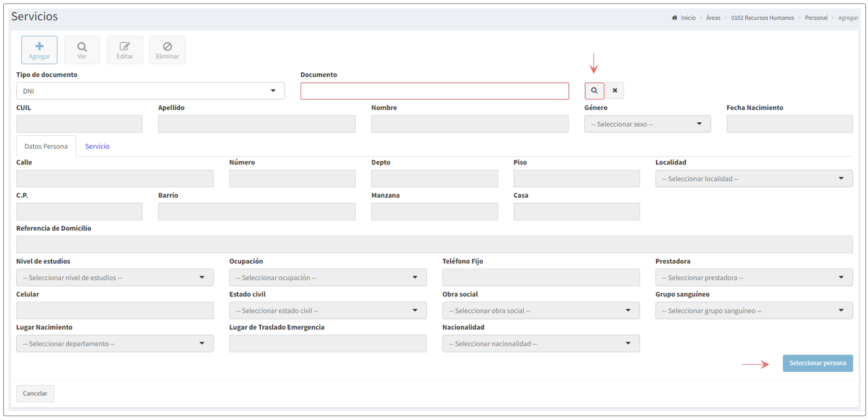Click the Seleccionar persona button
868x420 pixels.
click(818, 363)
